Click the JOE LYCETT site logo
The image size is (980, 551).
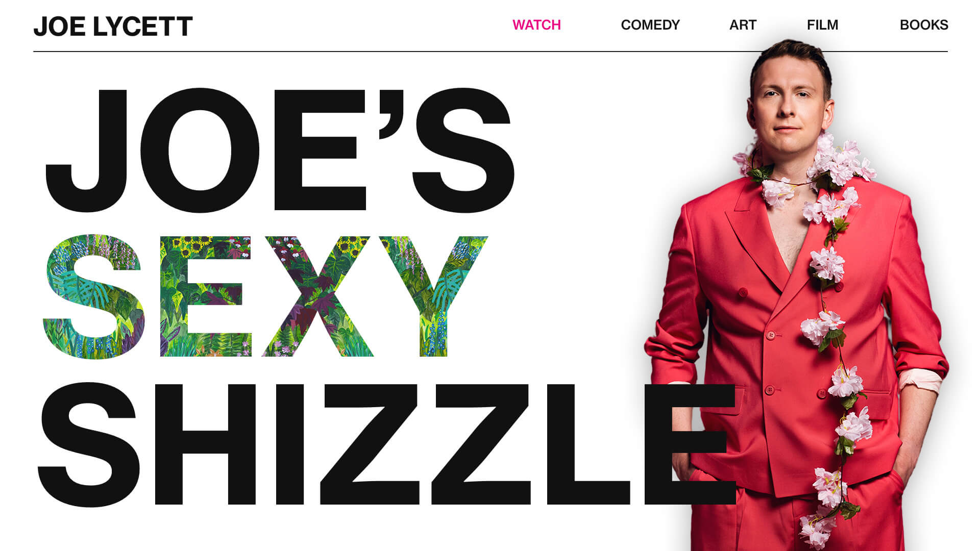[113, 27]
